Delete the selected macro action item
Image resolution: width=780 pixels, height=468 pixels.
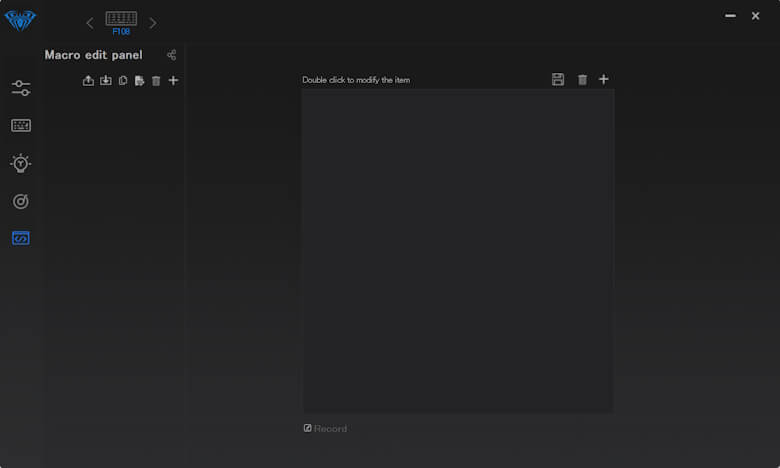pyautogui.click(x=582, y=79)
